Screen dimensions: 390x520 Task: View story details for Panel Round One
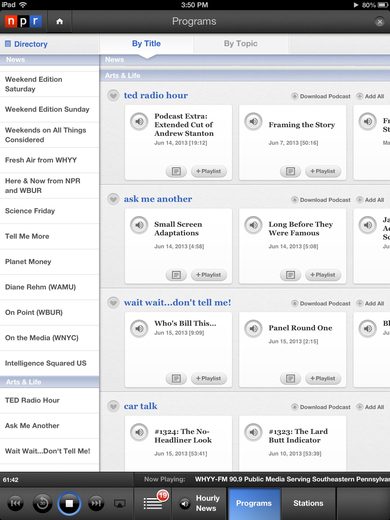[x=291, y=379]
